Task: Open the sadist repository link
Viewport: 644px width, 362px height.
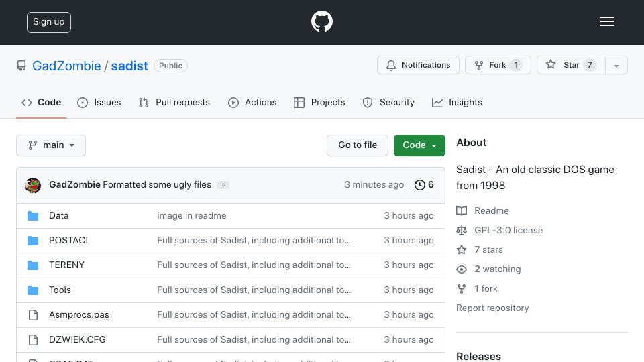Action: pyautogui.click(x=129, y=66)
